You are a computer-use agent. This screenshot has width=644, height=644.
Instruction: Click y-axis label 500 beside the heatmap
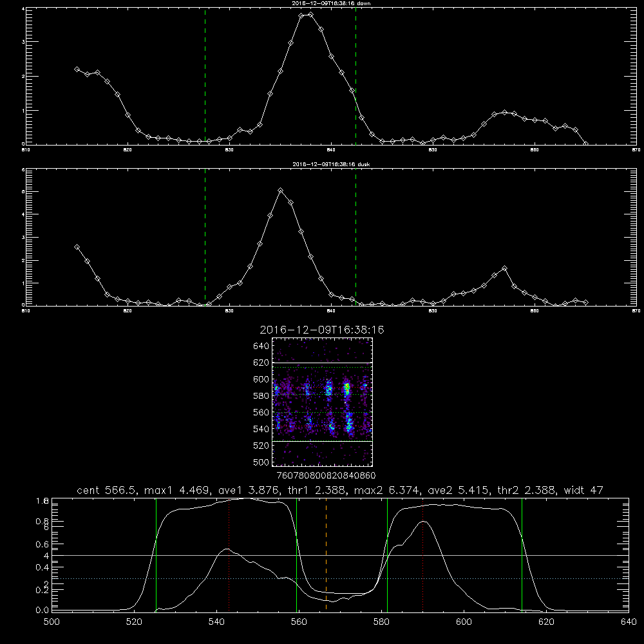coord(261,462)
